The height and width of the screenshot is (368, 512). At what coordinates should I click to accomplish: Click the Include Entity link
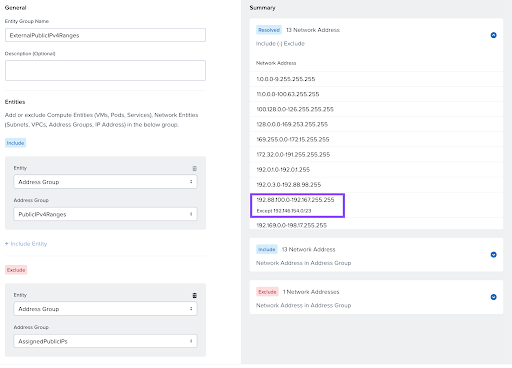26,244
